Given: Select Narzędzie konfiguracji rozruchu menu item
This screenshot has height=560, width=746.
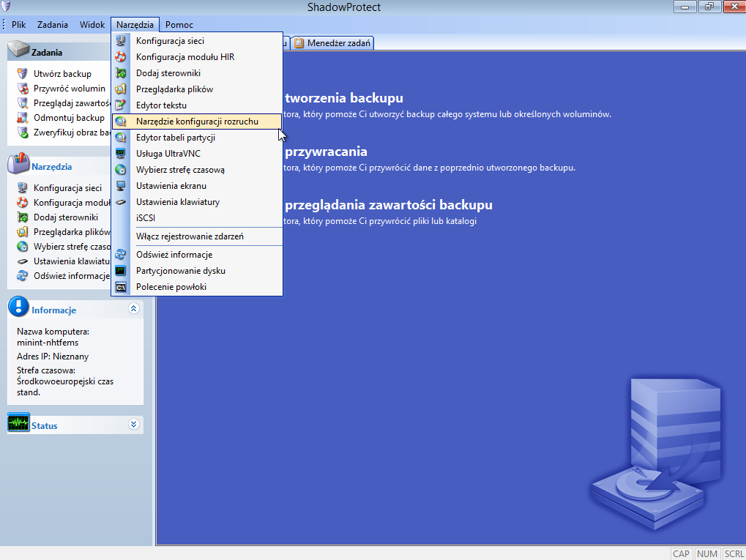Looking at the screenshot, I should pyautogui.click(x=197, y=122).
